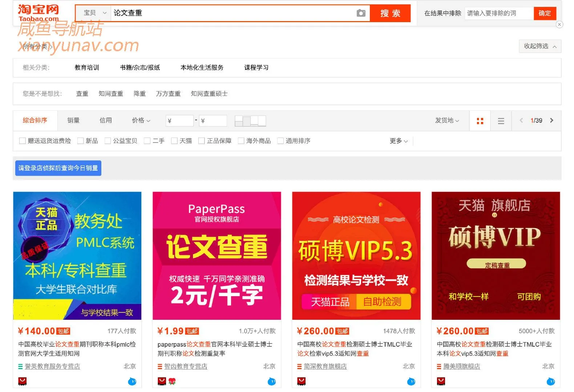Check the 通用排序 checkbox
The height and width of the screenshot is (392, 574).
point(280,141)
